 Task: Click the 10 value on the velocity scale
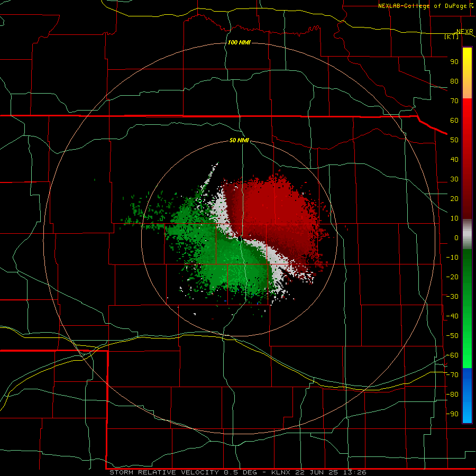point(454,218)
